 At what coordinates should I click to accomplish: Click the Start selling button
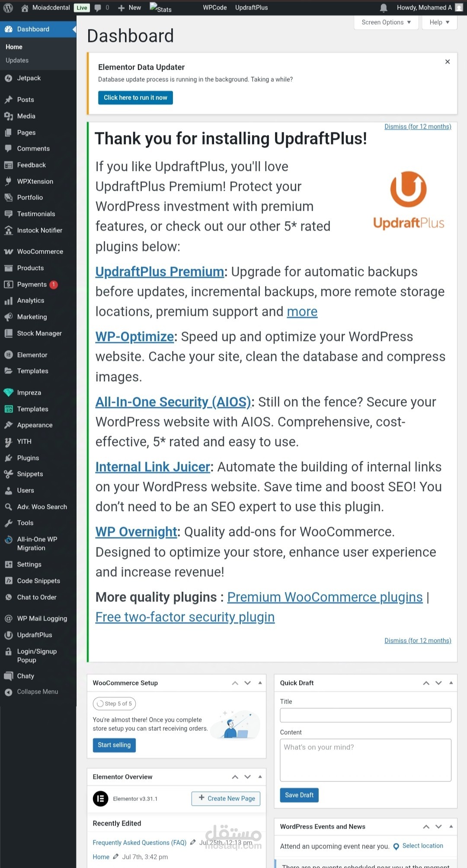click(114, 745)
